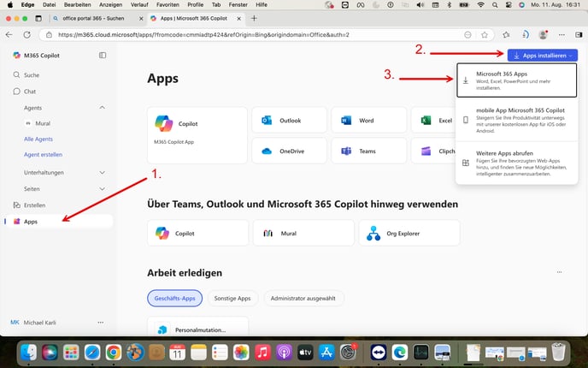Open the Outlook app tile
Screen dimensions: 588x368
(289, 121)
